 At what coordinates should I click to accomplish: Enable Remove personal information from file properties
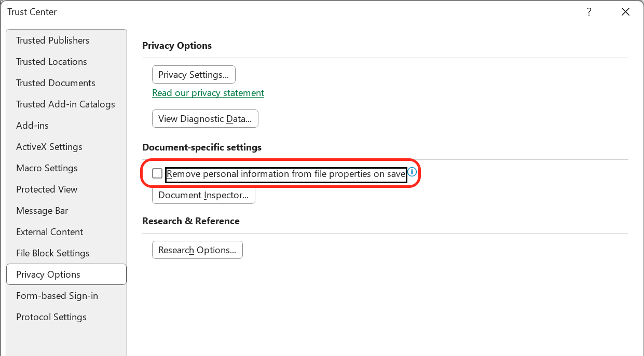(x=157, y=174)
